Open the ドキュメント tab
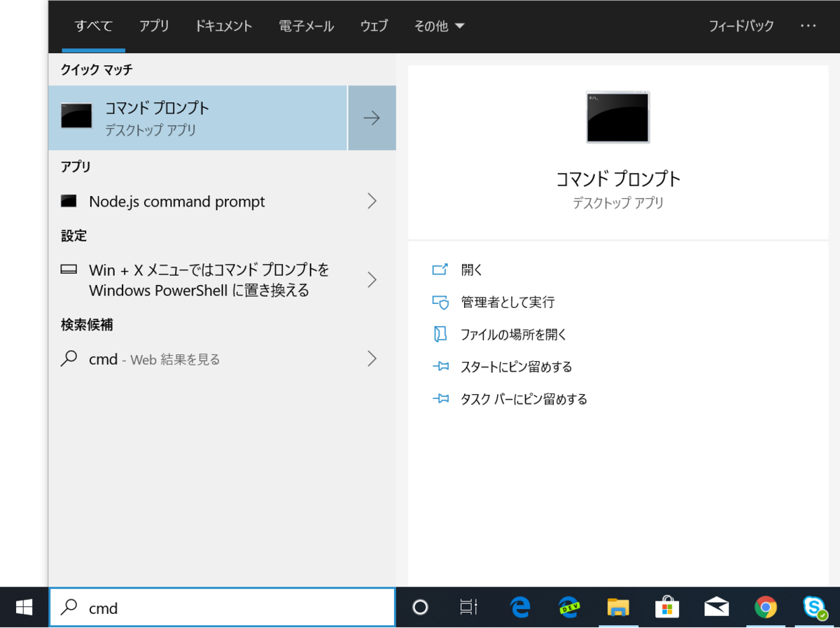 (x=224, y=26)
